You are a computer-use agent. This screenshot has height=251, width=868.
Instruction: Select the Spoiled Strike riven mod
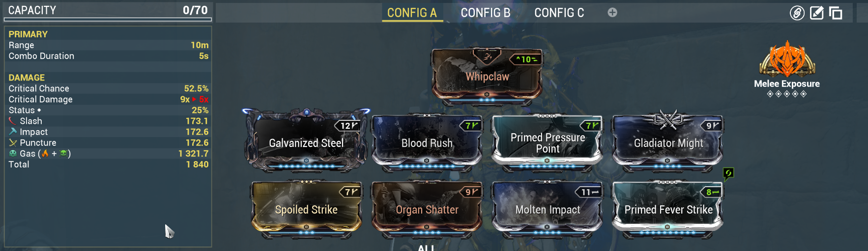[306, 209]
